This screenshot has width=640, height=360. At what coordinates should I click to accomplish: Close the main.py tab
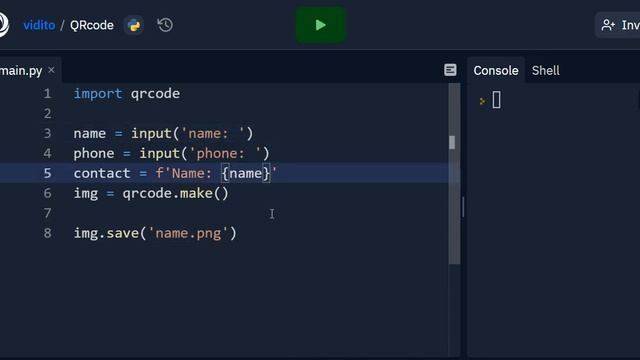pos(51,70)
